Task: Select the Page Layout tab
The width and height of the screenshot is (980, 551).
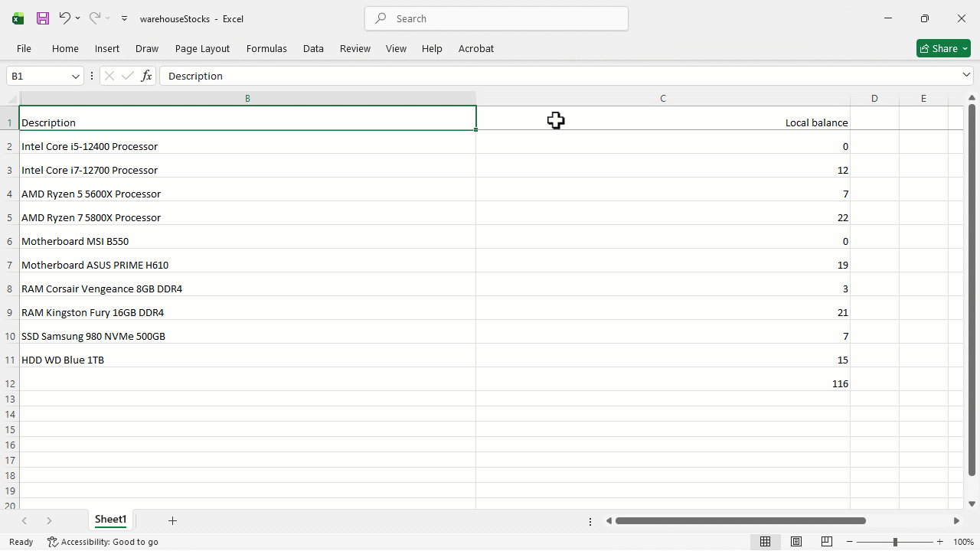Action: (x=202, y=48)
